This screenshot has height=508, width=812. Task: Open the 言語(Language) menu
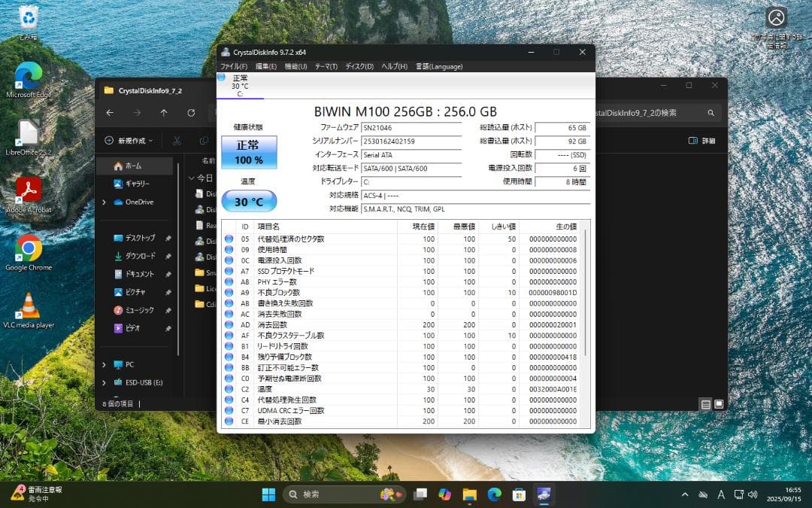coord(440,66)
